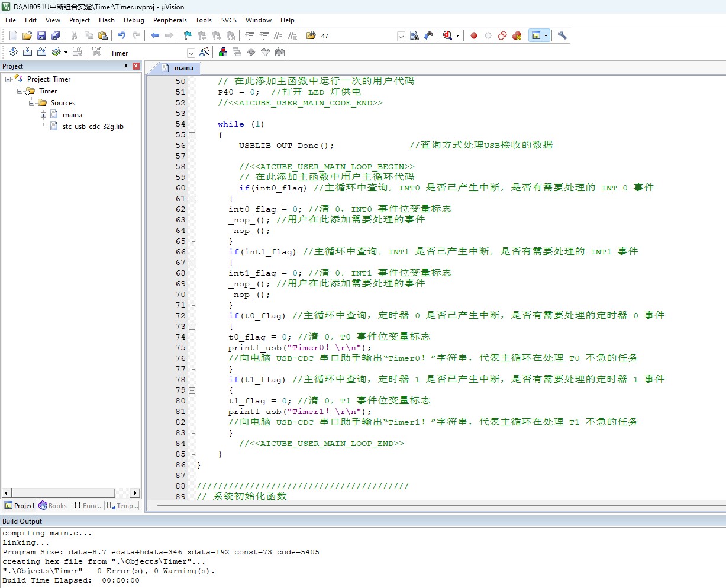This screenshot has width=726, height=588.
Task: Toggle auto-hide pin of Project panel
Action: (125, 66)
